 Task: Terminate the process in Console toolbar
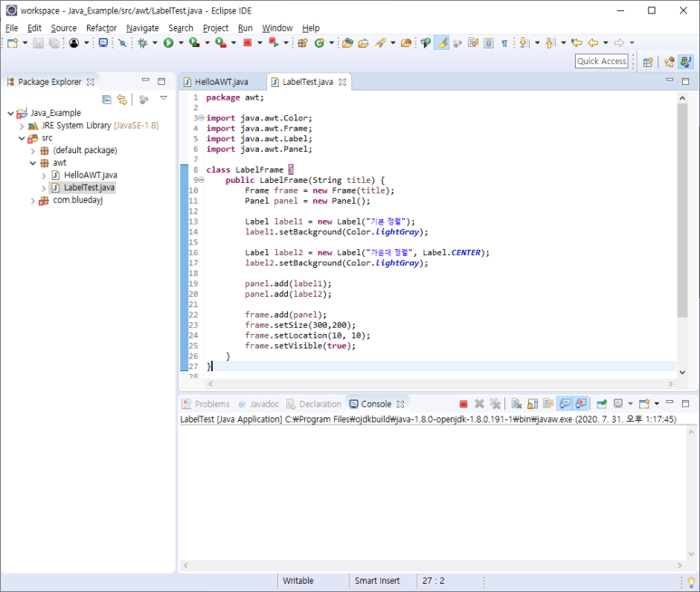tap(464, 404)
